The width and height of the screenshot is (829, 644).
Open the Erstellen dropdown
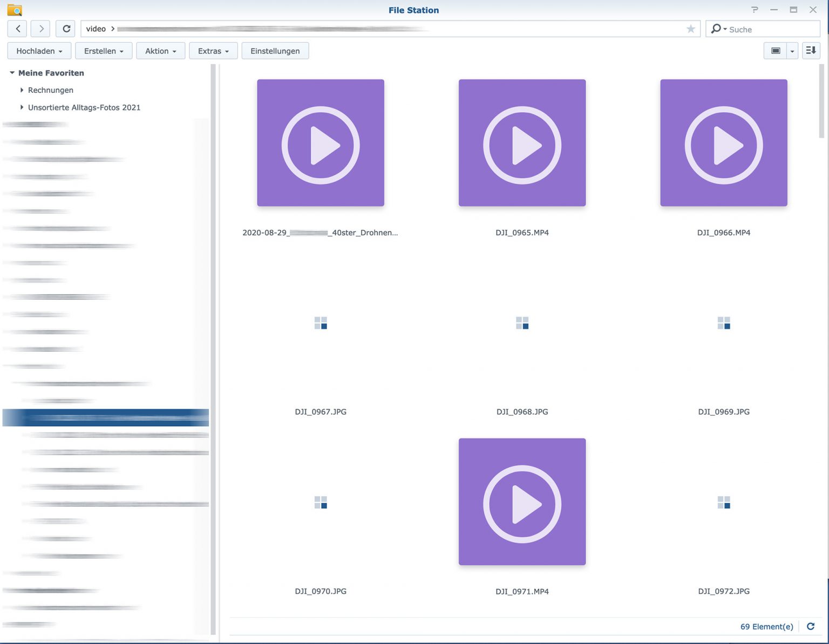[x=104, y=51]
